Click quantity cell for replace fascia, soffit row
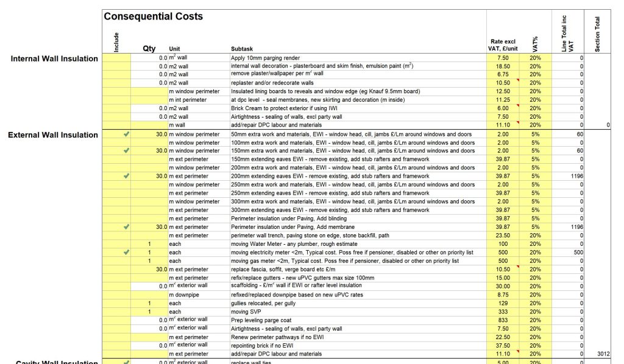 [x=149, y=269]
